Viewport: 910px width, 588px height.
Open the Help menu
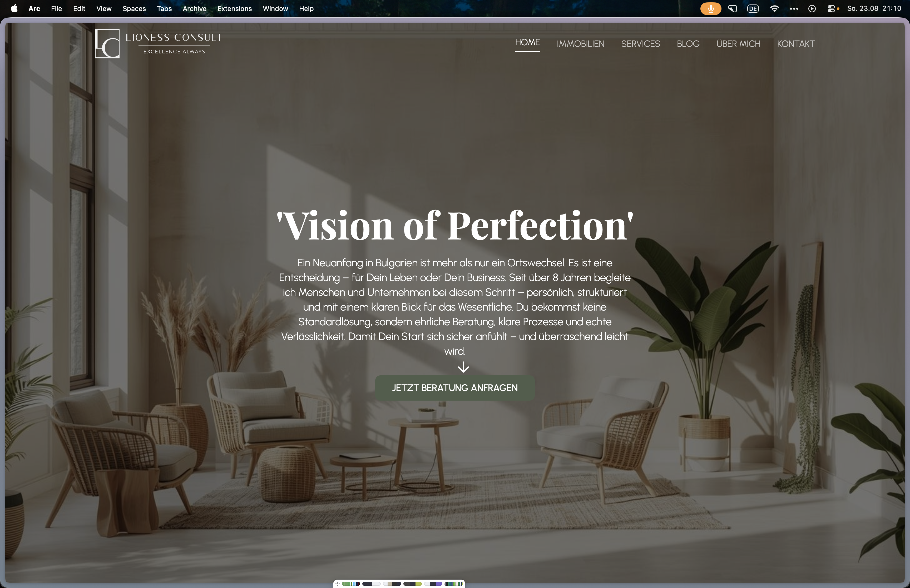[306, 8]
